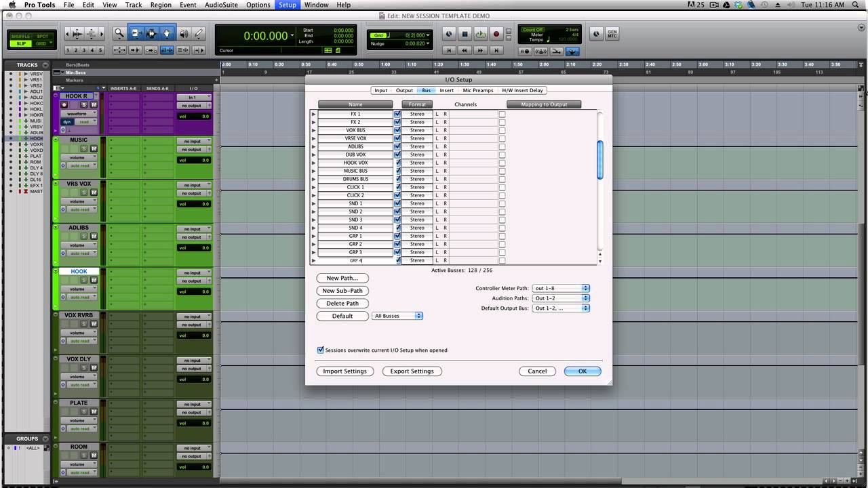868x488 pixels.
Task: Open the All Busses dropdown
Action: tap(397, 316)
